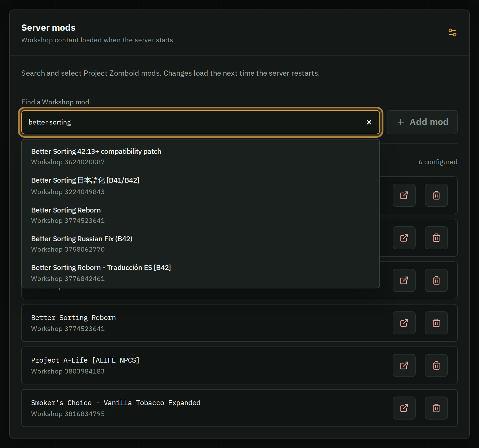
Task: Open external link for the second configured mod
Action: click(404, 238)
